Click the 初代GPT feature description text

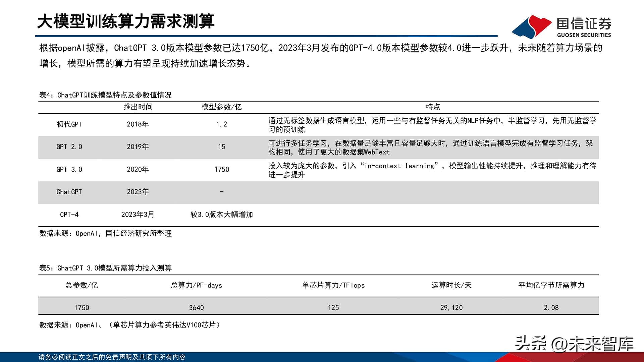coord(432,125)
